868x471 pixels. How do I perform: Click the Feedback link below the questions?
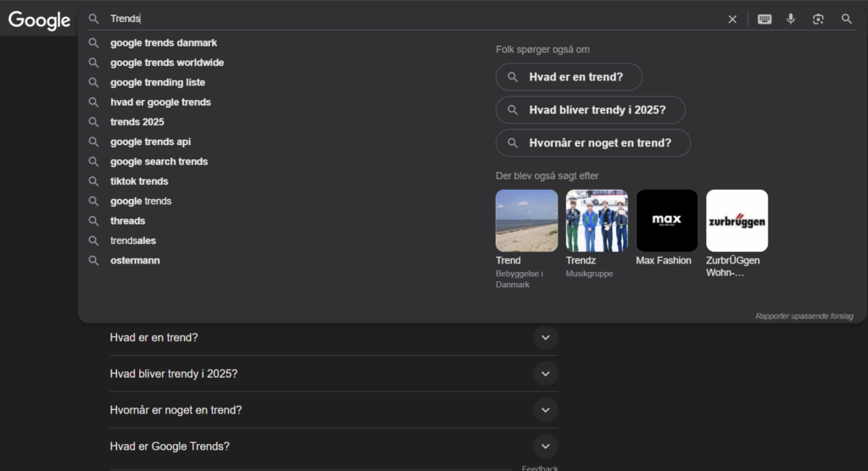click(540, 468)
